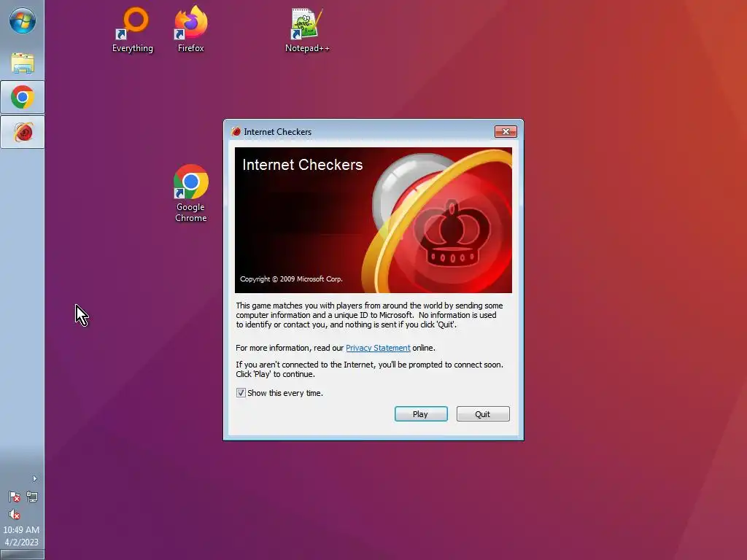Click the Play button to start checkers
This screenshot has height=560, width=747.
point(421,414)
